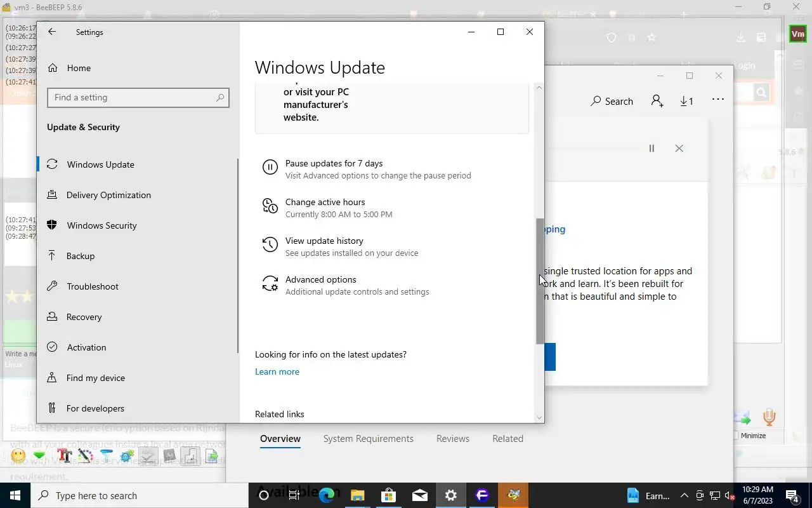The height and width of the screenshot is (508, 812).
Task: Open Change active hours
Action: (325, 202)
